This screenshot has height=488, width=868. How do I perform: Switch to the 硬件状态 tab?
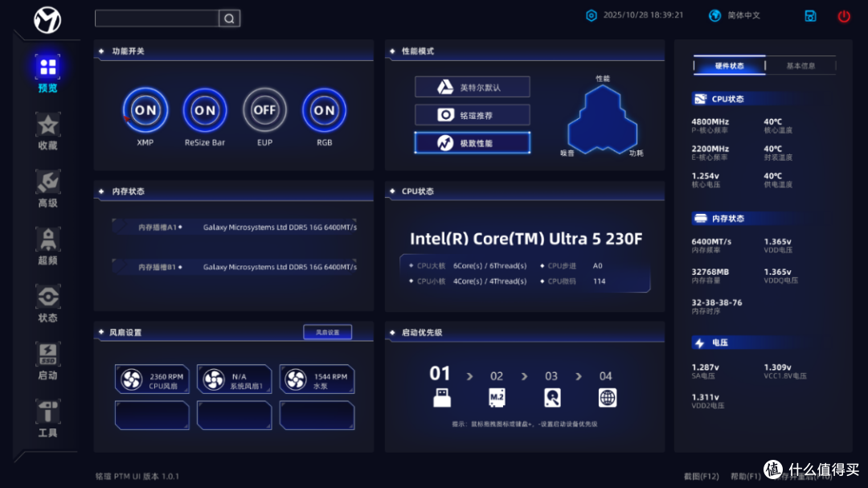[x=730, y=66]
